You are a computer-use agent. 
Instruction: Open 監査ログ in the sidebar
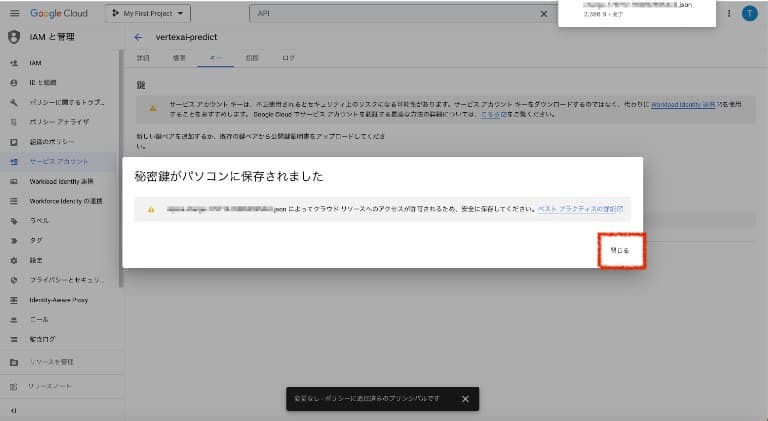click(59, 339)
